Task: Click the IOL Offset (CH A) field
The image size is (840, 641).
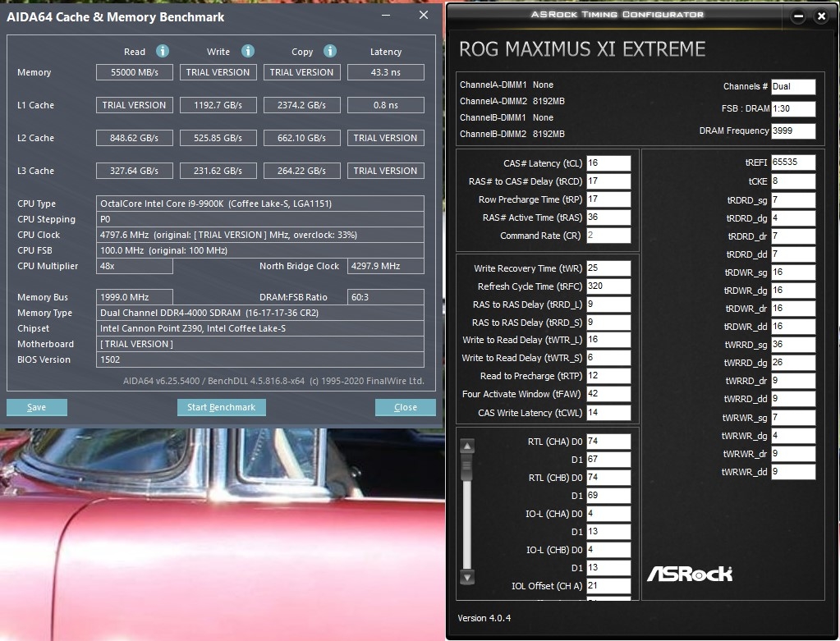Action: click(x=608, y=585)
